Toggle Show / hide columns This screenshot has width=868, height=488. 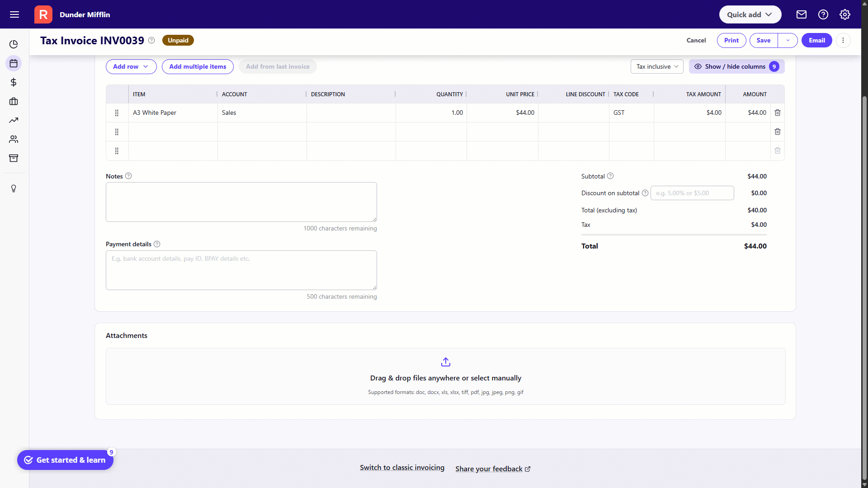tap(737, 66)
